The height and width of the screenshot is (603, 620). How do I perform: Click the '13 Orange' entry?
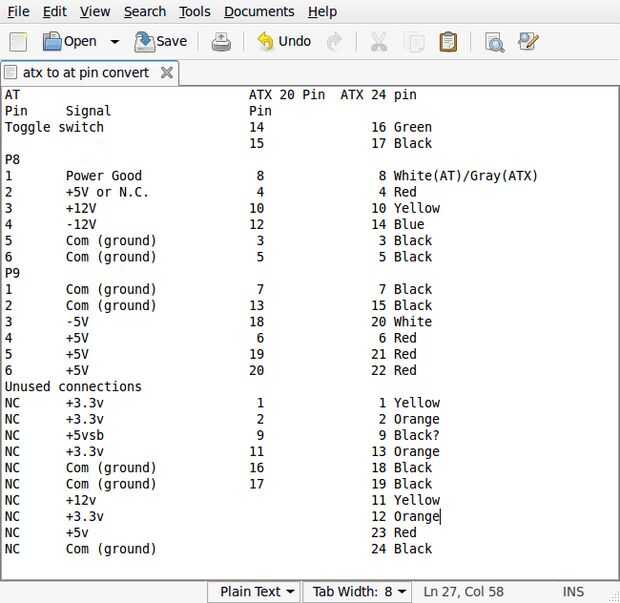point(405,452)
